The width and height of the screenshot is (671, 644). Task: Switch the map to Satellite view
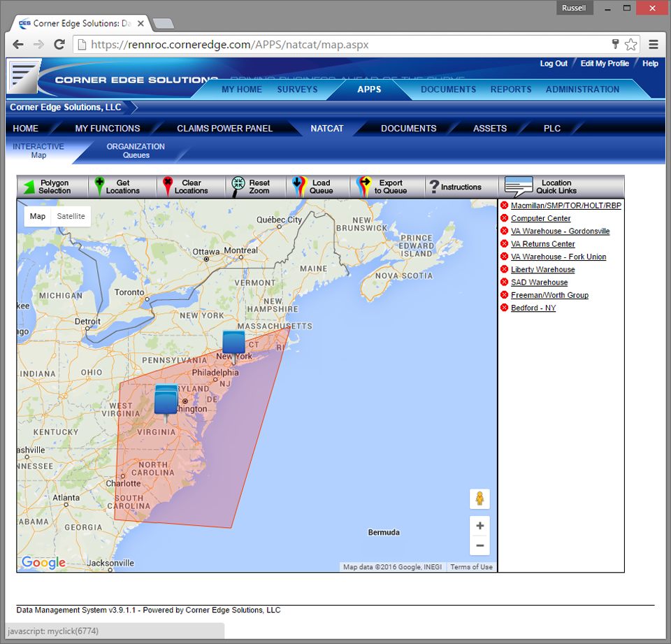point(71,216)
